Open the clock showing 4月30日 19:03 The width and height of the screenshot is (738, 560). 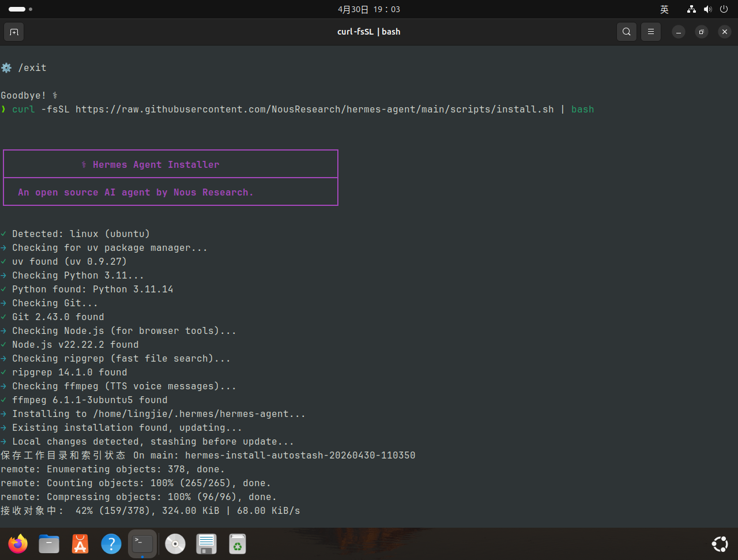pyautogui.click(x=369, y=9)
